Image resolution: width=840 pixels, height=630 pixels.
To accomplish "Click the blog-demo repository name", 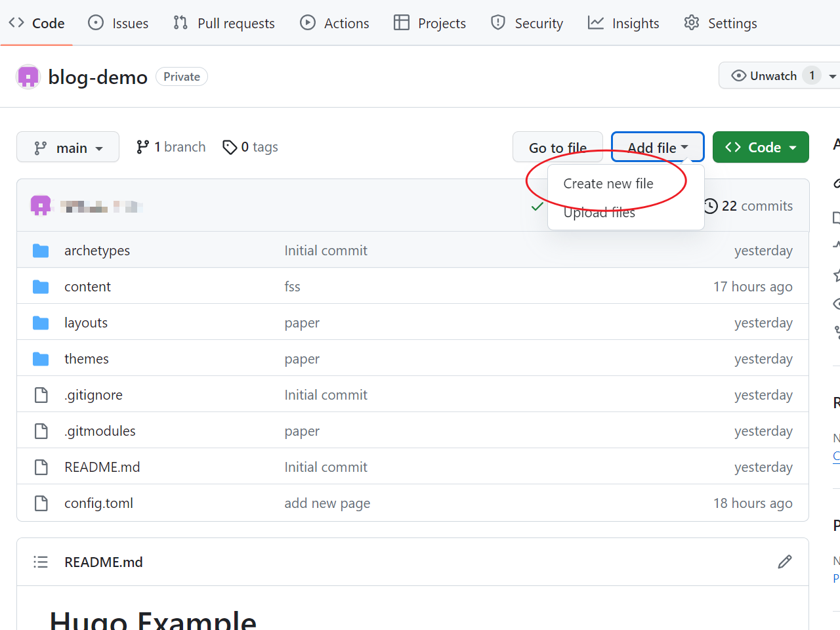I will point(98,77).
